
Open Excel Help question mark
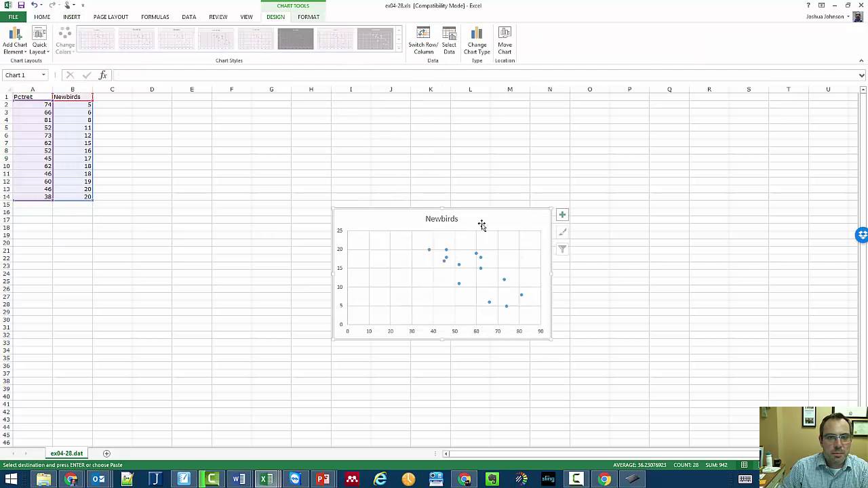(x=808, y=5)
